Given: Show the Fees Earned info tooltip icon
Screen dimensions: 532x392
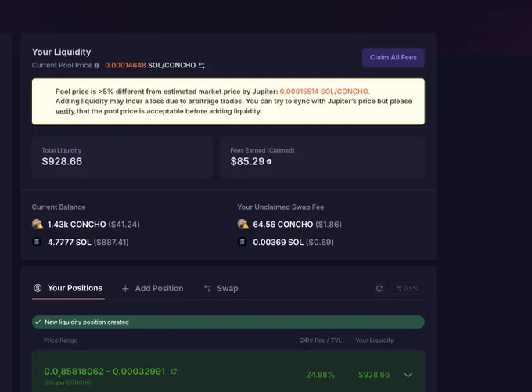Looking at the screenshot, I should (269, 161).
